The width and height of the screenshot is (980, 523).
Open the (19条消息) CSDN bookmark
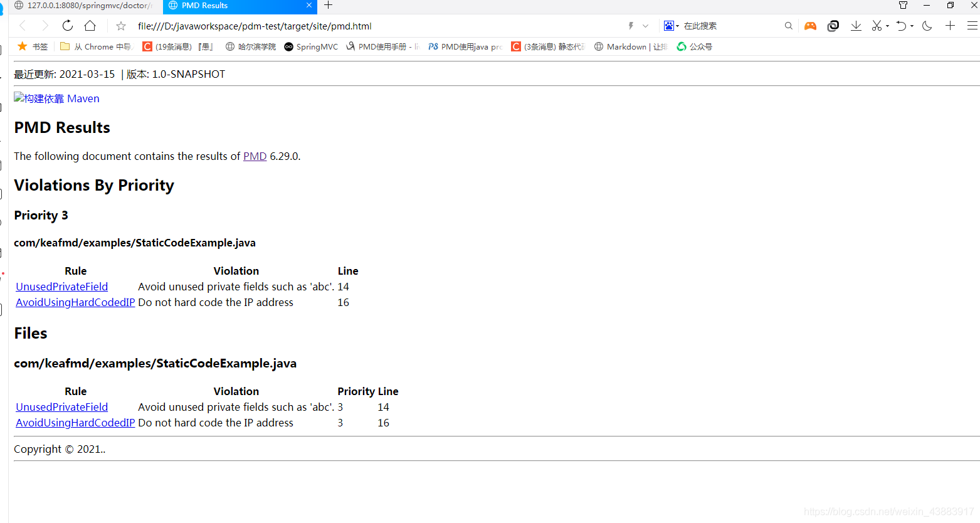(x=179, y=46)
